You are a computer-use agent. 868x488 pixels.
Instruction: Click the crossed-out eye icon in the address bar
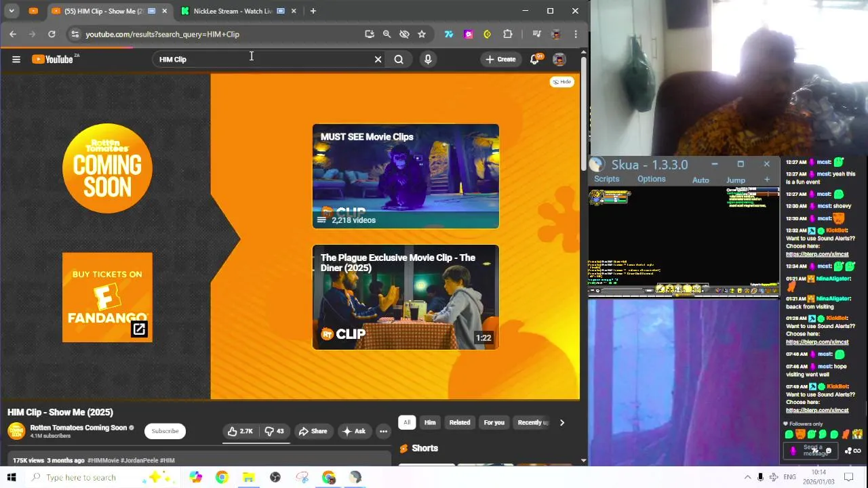[x=404, y=34]
